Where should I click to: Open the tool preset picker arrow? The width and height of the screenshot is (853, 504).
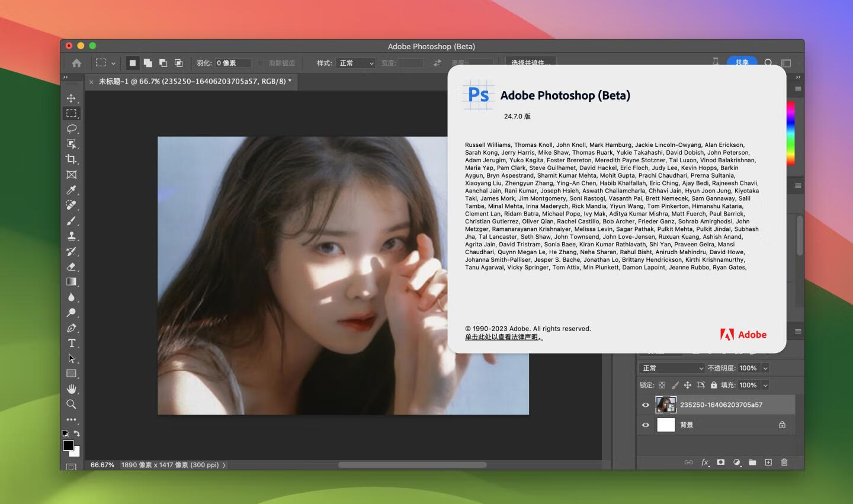pyautogui.click(x=113, y=63)
